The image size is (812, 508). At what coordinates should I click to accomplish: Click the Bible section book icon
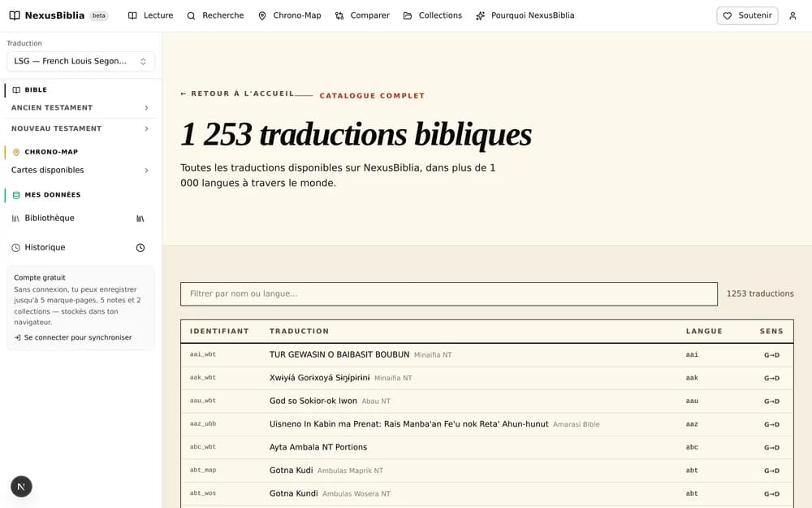(x=16, y=89)
